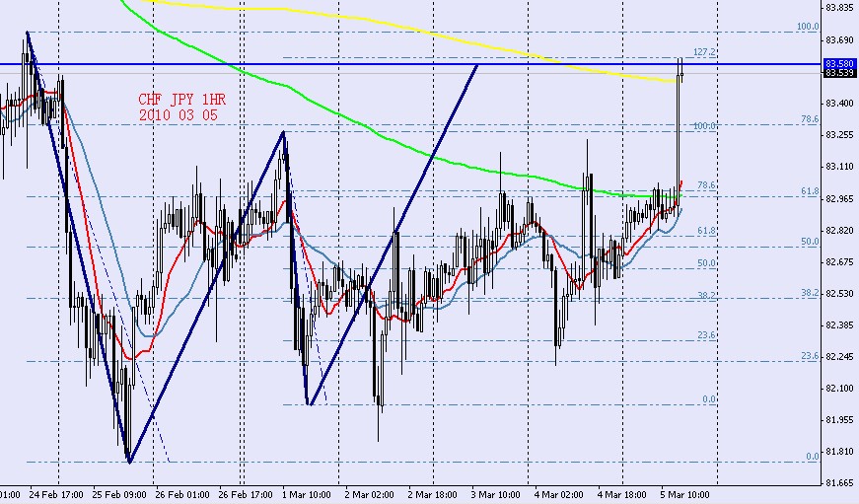Click the '25 Feb 09:00' time axis label
Screen dimensions: 859x504
click(119, 495)
